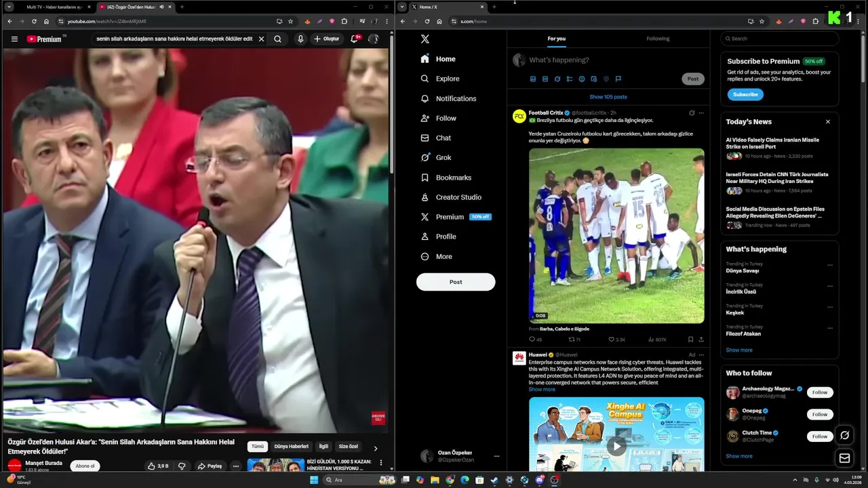Add media image to the new post
Image resolution: width=868 pixels, height=488 pixels.
pos(533,79)
